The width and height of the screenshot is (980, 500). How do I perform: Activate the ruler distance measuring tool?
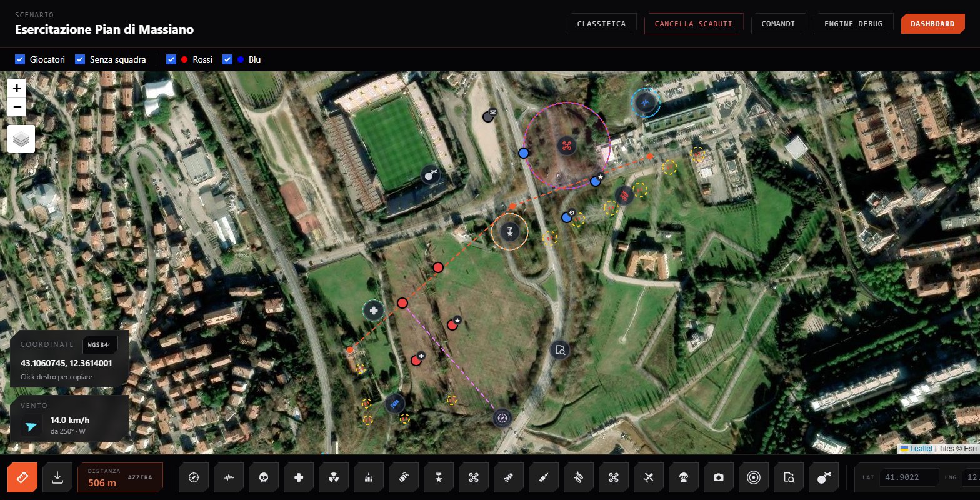click(x=22, y=477)
